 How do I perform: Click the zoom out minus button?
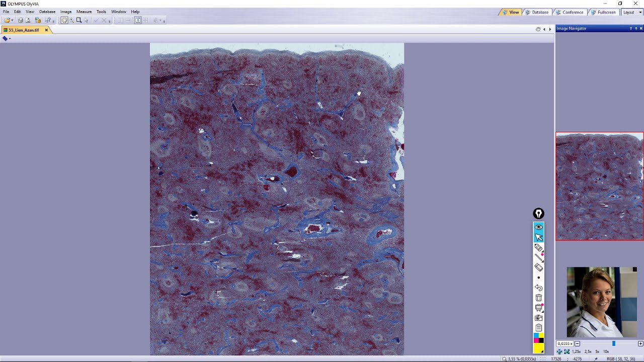tap(577, 343)
